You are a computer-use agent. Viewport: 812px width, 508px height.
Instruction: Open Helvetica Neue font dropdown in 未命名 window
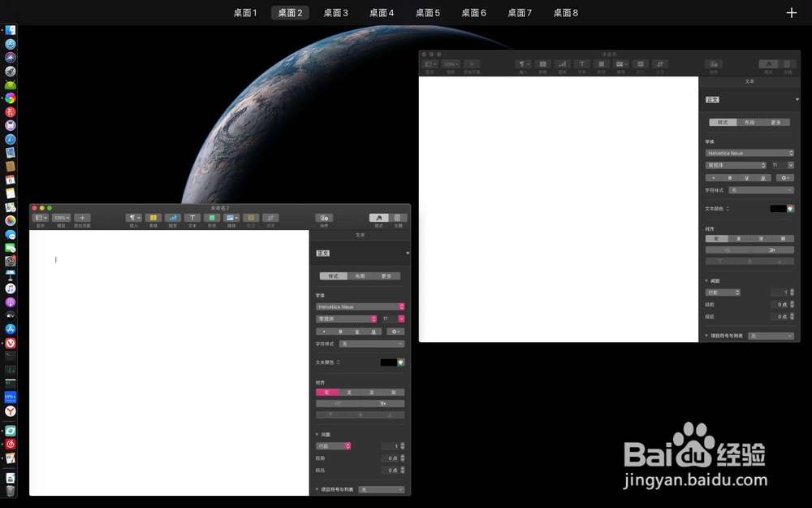[749, 153]
